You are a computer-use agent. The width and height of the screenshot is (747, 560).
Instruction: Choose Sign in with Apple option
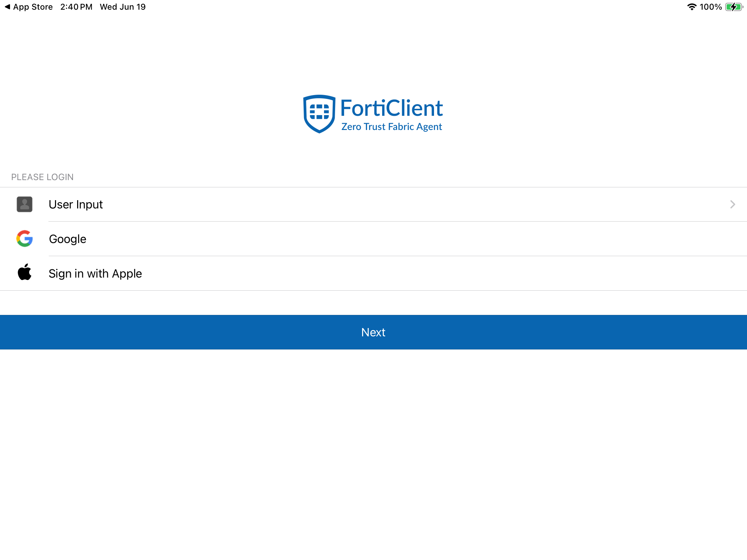(373, 273)
